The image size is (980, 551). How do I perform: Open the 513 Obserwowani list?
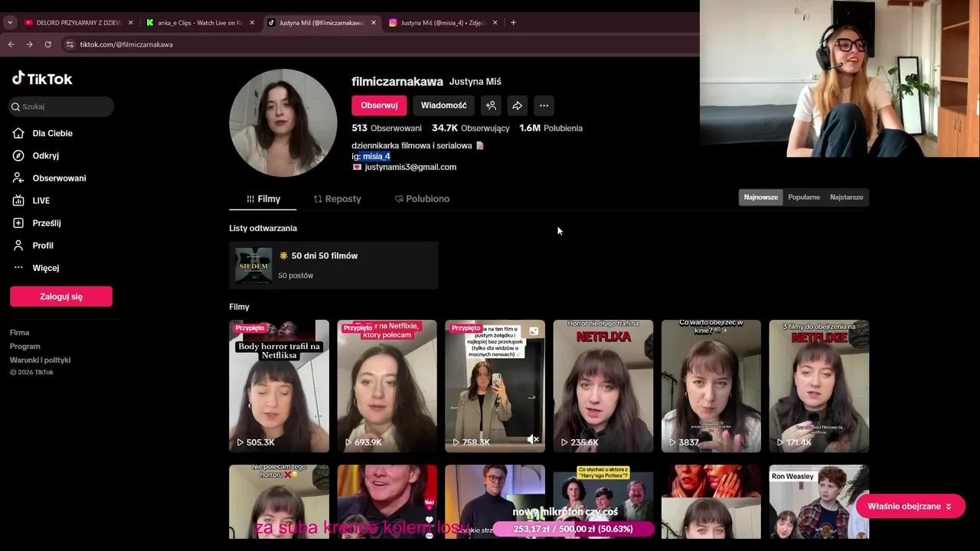pyautogui.click(x=387, y=128)
